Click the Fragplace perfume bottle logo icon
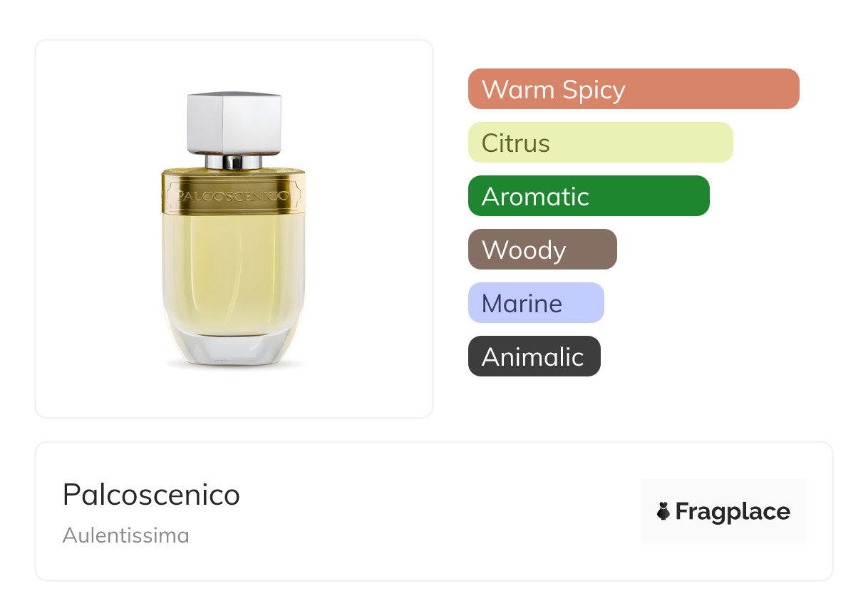 (663, 511)
